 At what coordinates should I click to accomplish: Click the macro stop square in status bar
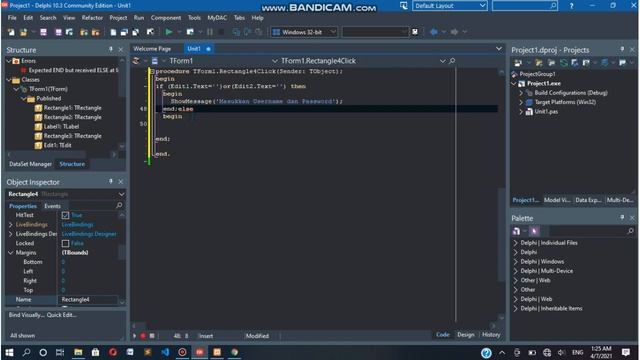pos(152,336)
